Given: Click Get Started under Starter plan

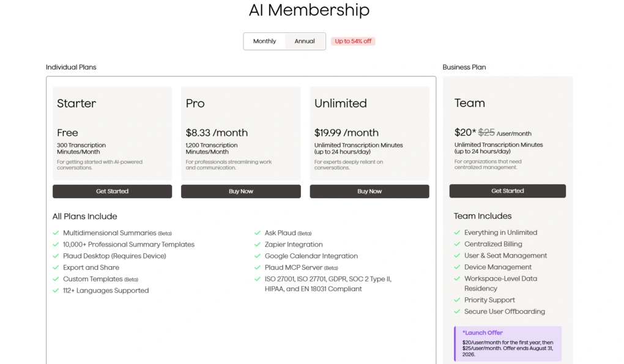Looking at the screenshot, I should pyautogui.click(x=112, y=191).
